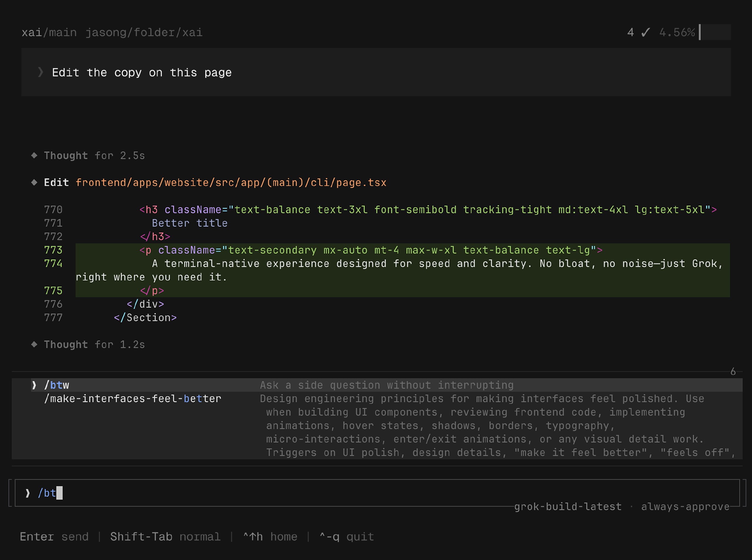Click the checkmark icon in header
752x560 pixels.
[646, 32]
